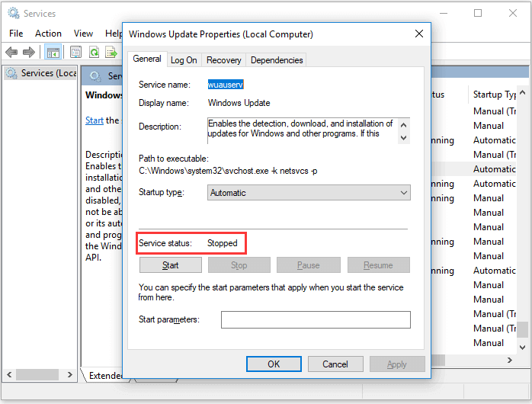Switch to the Extended view tab
The image size is (532, 404).
point(105,376)
